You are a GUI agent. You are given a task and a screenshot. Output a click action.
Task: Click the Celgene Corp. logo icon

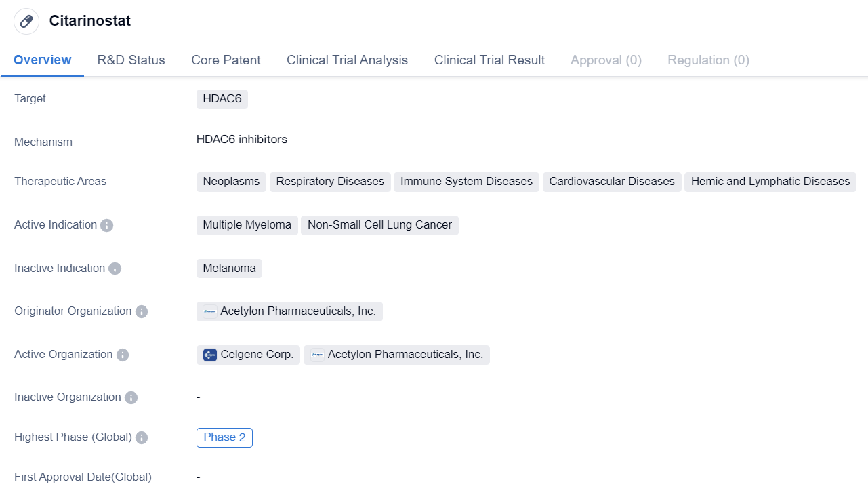click(210, 355)
